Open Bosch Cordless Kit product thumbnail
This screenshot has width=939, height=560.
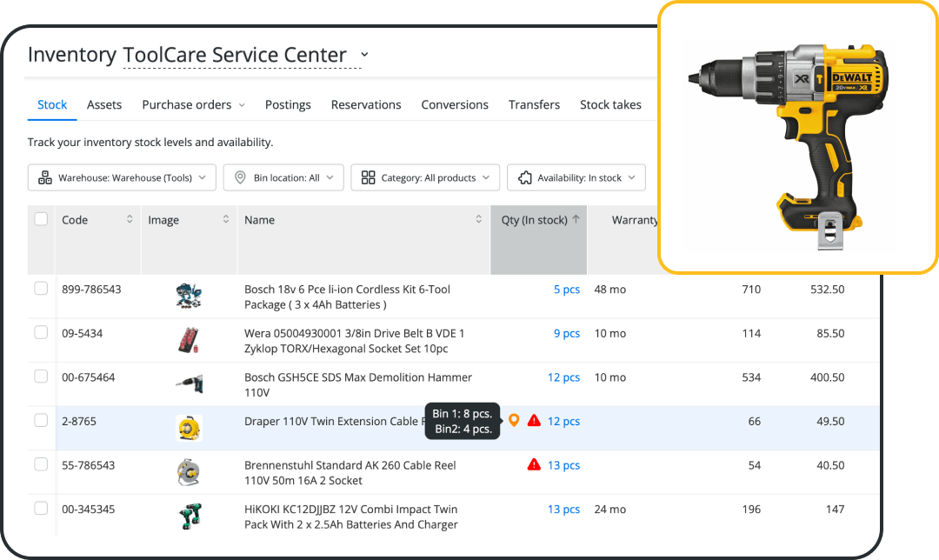(189, 296)
